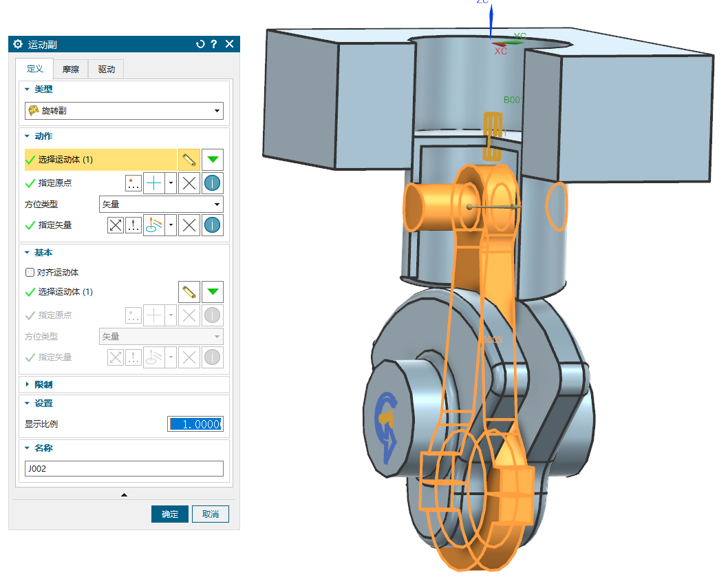
Task: Collapse the 设置 section
Action: (x=28, y=404)
